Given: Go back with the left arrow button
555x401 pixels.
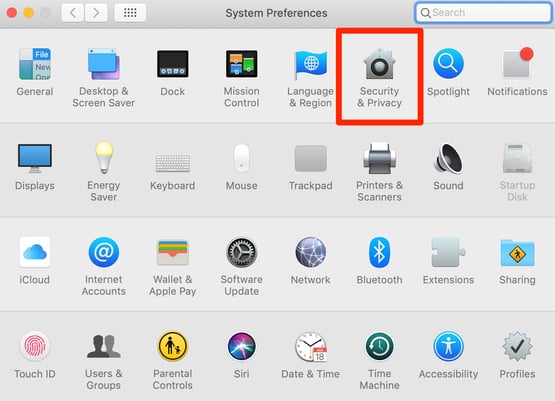Looking at the screenshot, I should click(73, 13).
